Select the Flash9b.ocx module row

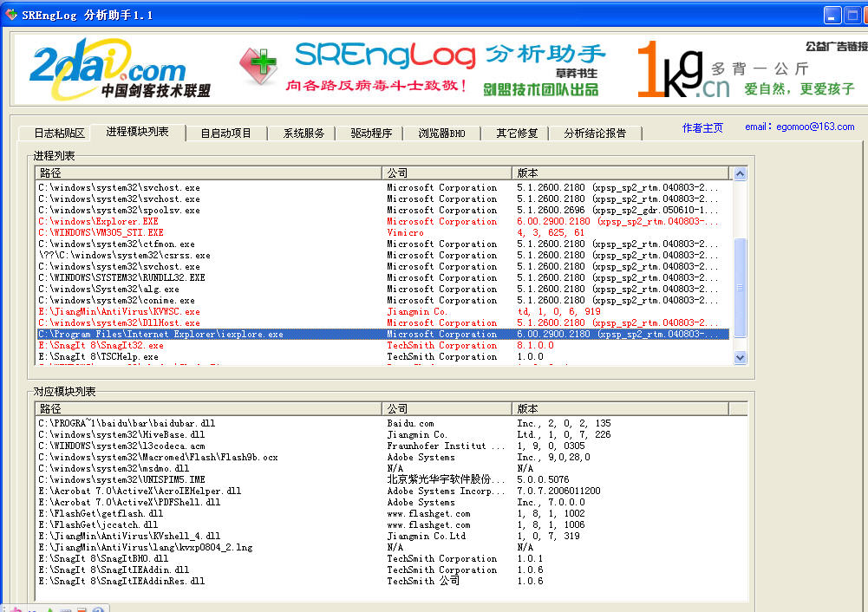383,457
